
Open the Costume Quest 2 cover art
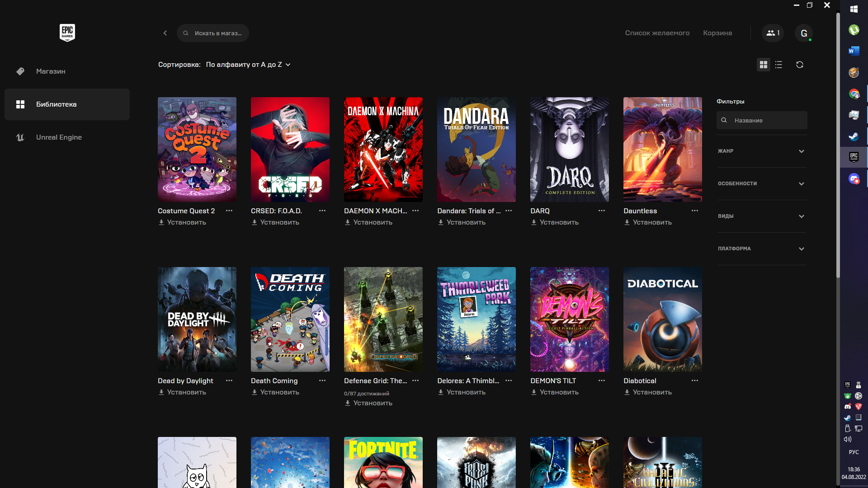coord(197,150)
